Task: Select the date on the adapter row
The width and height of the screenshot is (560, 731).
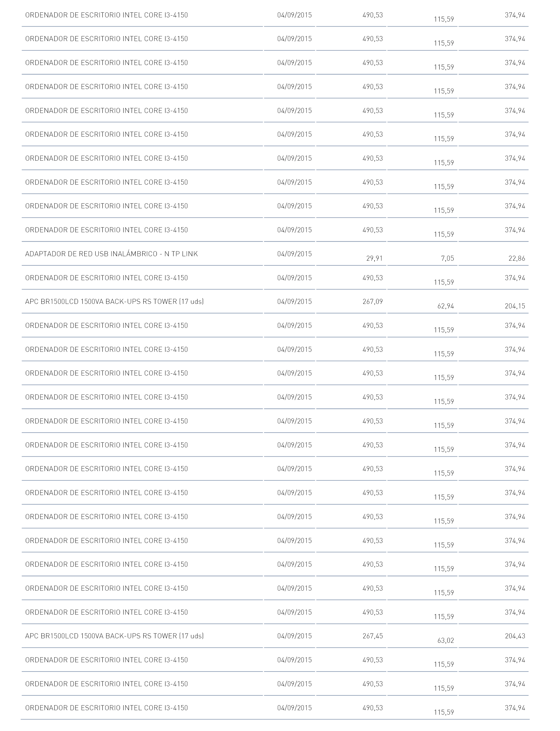Action: coord(294,254)
